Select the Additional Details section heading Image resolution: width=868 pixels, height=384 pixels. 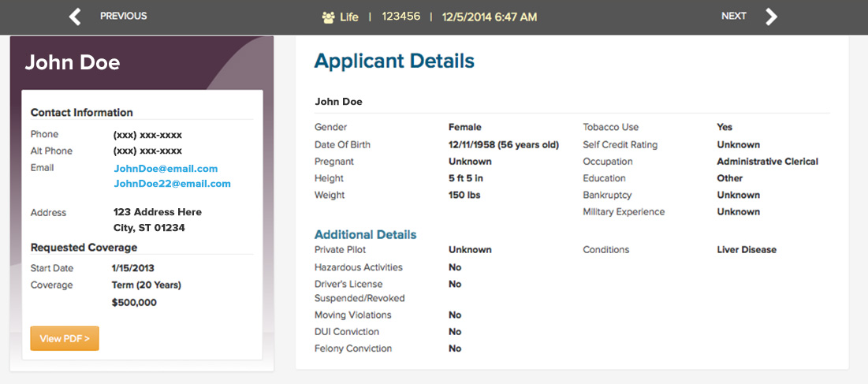[x=365, y=234]
